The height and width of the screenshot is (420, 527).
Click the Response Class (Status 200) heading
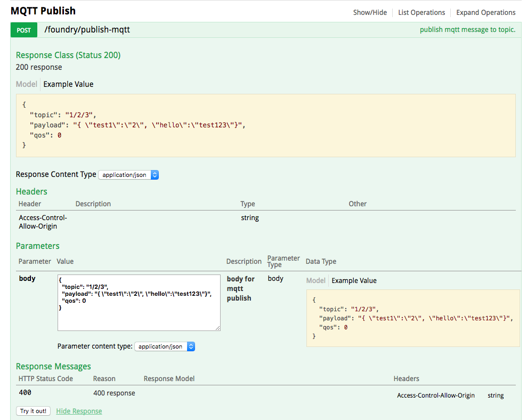pos(68,55)
